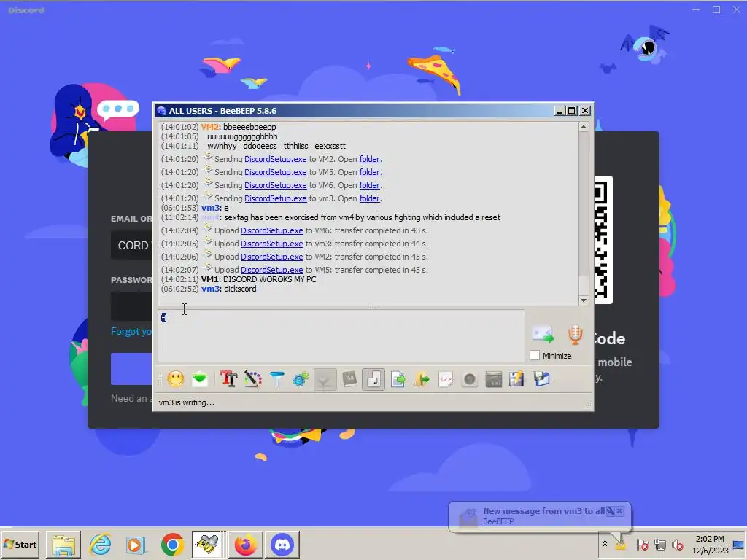Click the VM2 'bbeeeebbeepp' message
This screenshot has height=560, width=747.
(x=249, y=127)
